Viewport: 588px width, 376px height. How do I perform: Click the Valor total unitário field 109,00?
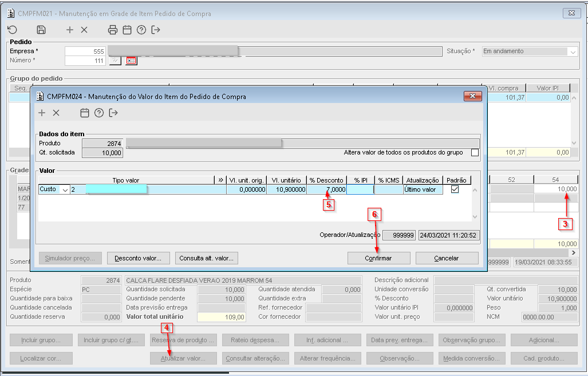coord(221,317)
